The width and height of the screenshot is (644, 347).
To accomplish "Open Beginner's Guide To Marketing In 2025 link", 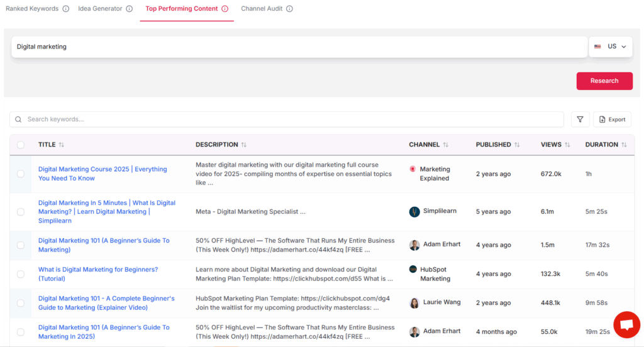I will pyautogui.click(x=104, y=332).
